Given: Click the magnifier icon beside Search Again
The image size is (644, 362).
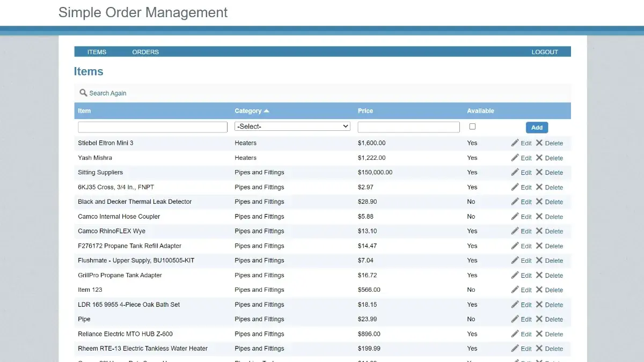Looking at the screenshot, I should tap(83, 93).
